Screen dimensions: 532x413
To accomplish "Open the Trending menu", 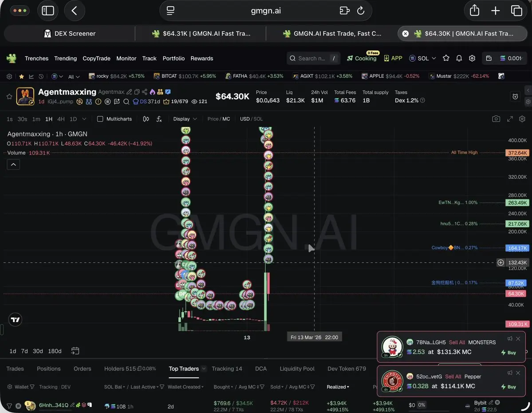I will (x=66, y=58).
